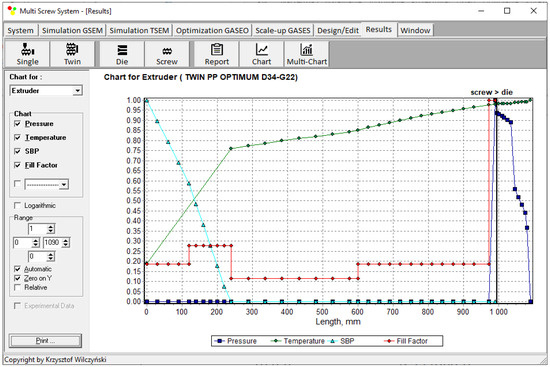Click the Screw toolbar icon
This screenshot has width=550, height=367.
[167, 54]
